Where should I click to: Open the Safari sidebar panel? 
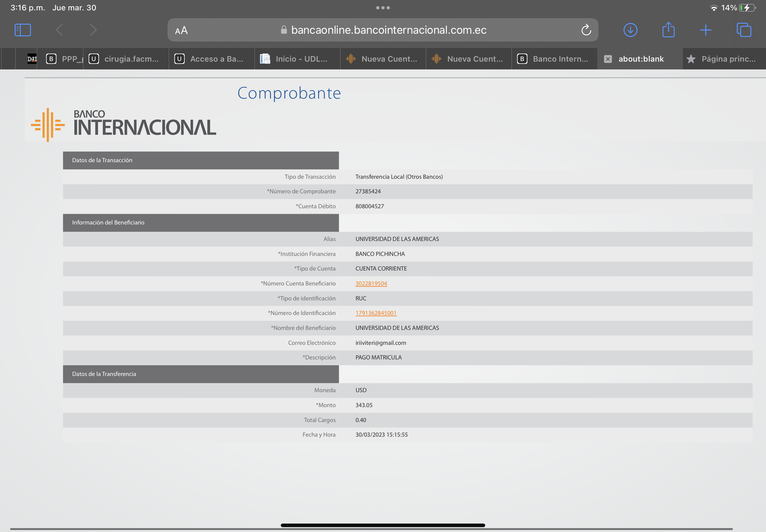coord(23,30)
